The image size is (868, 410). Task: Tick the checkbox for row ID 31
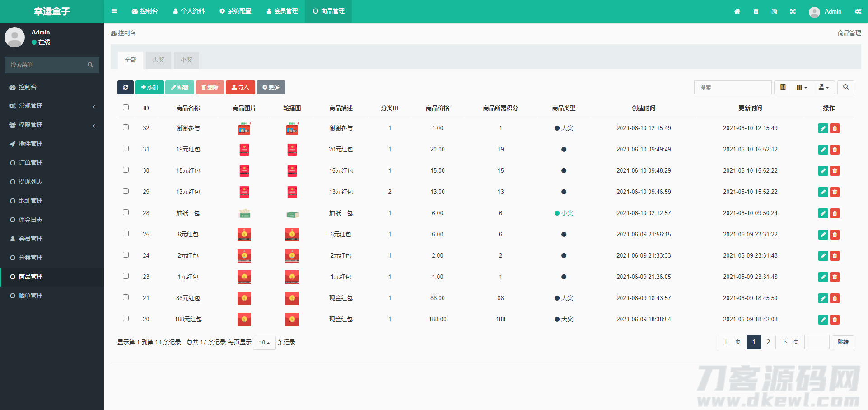point(126,149)
